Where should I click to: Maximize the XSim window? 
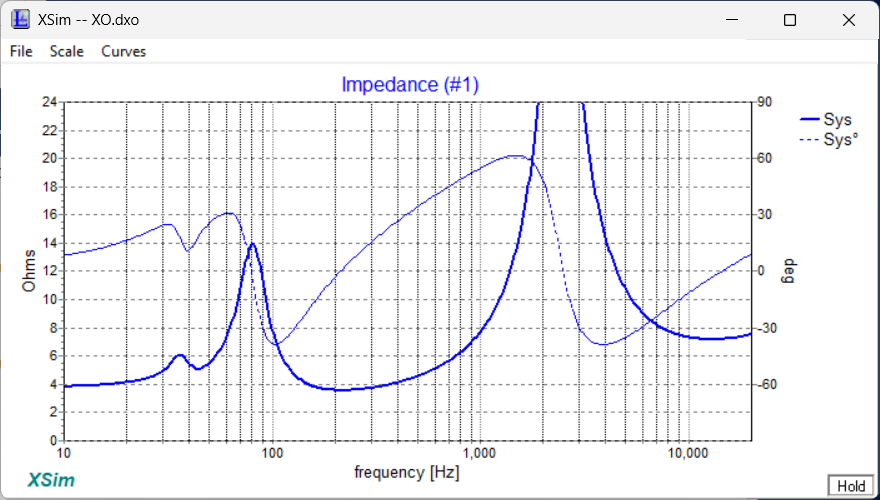coord(790,20)
